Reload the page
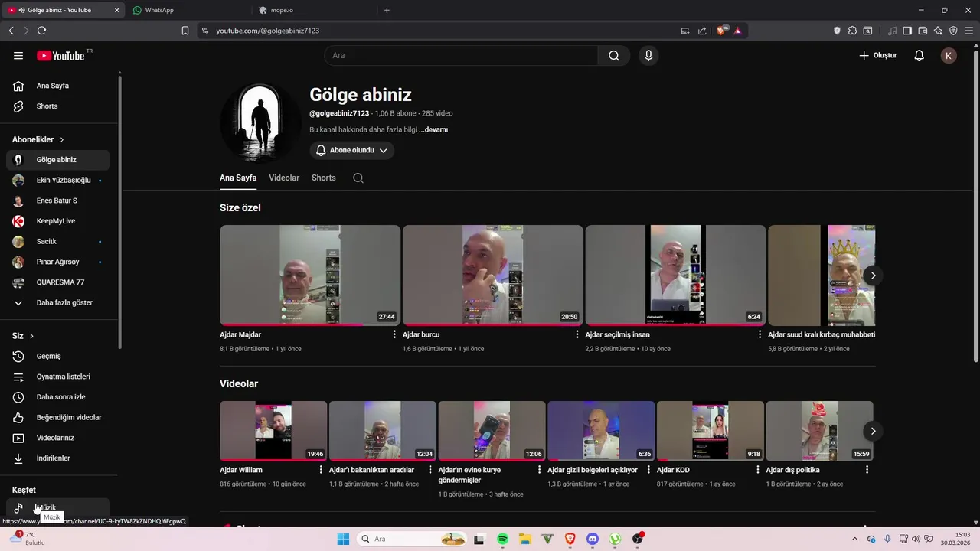 (41, 31)
